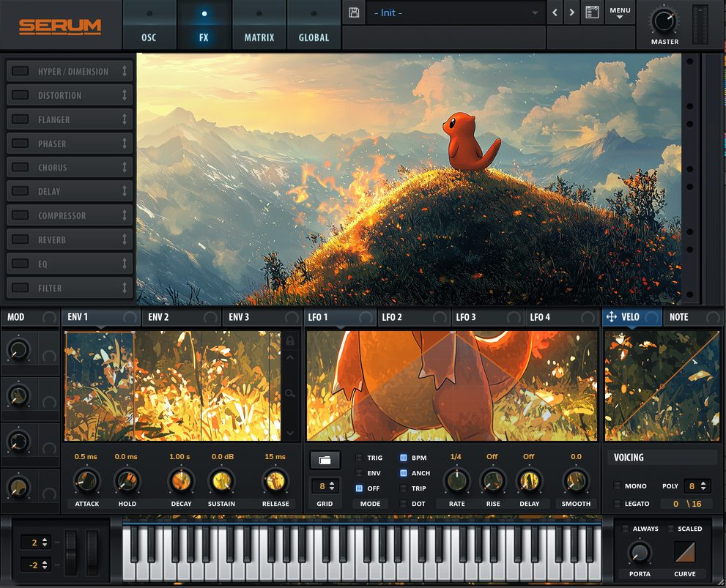Enable the porta ALWAYS checkbox
The image size is (726, 588).
(625, 528)
